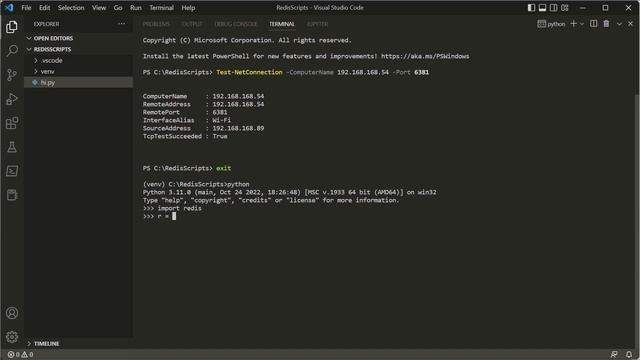Toggle primary side bar layout icon
Viewport: 640px width, 360px height.
point(531,8)
